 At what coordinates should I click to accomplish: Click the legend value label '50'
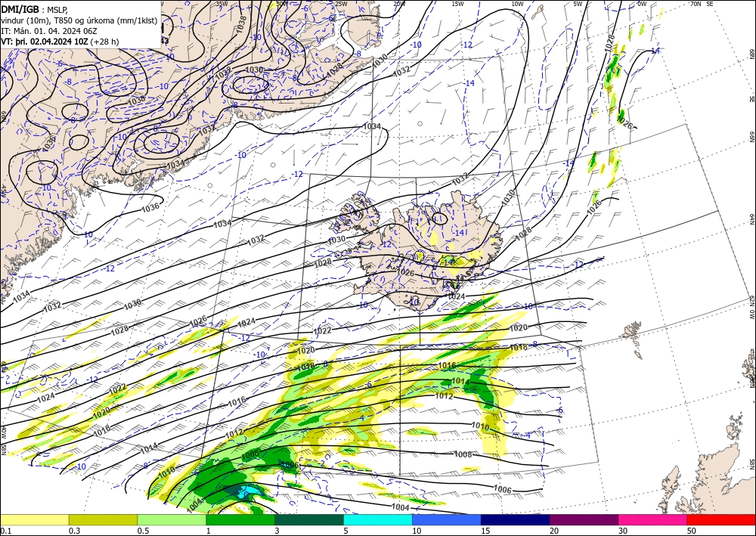click(x=691, y=531)
